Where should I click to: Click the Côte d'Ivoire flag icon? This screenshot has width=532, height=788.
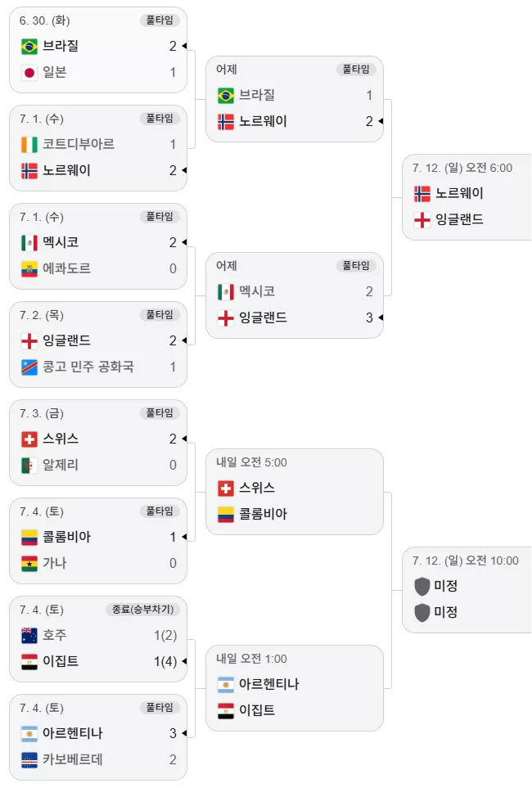[29, 145]
